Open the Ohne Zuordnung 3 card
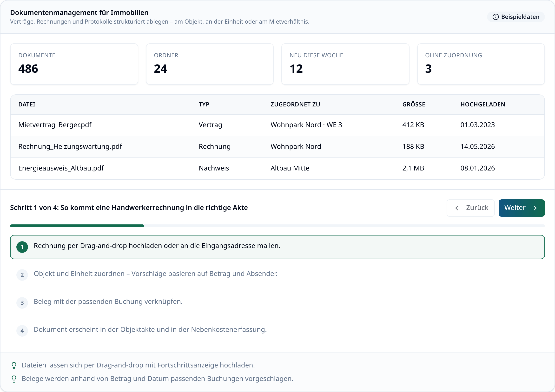The height and width of the screenshot is (392, 555). point(481,64)
